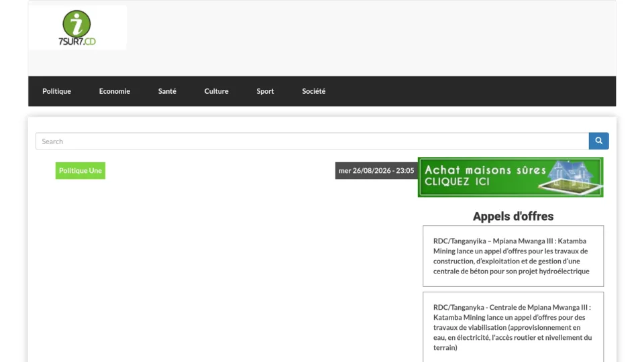Open the centrale de béton tender article
Viewport: 644px width, 362px height.
511,256
